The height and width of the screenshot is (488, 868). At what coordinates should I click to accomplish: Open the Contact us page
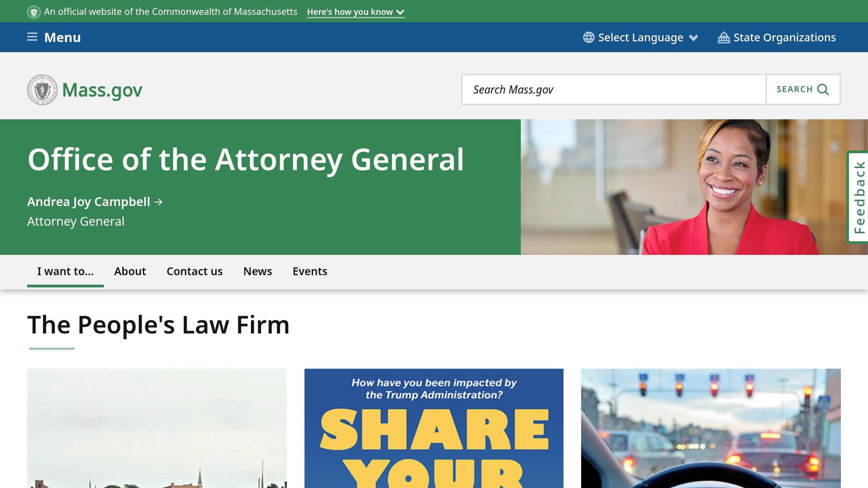pyautogui.click(x=195, y=271)
